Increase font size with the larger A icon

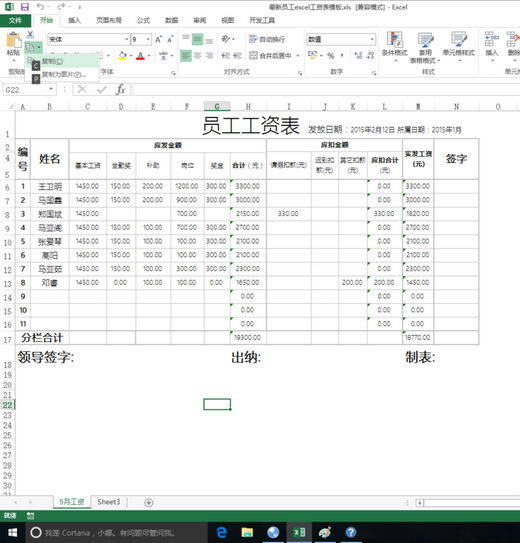[158, 39]
